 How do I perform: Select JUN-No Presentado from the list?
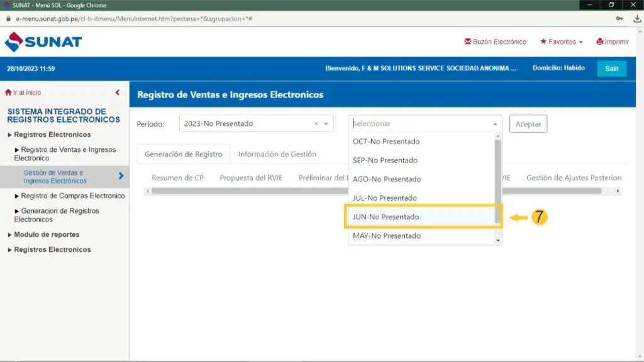(386, 217)
